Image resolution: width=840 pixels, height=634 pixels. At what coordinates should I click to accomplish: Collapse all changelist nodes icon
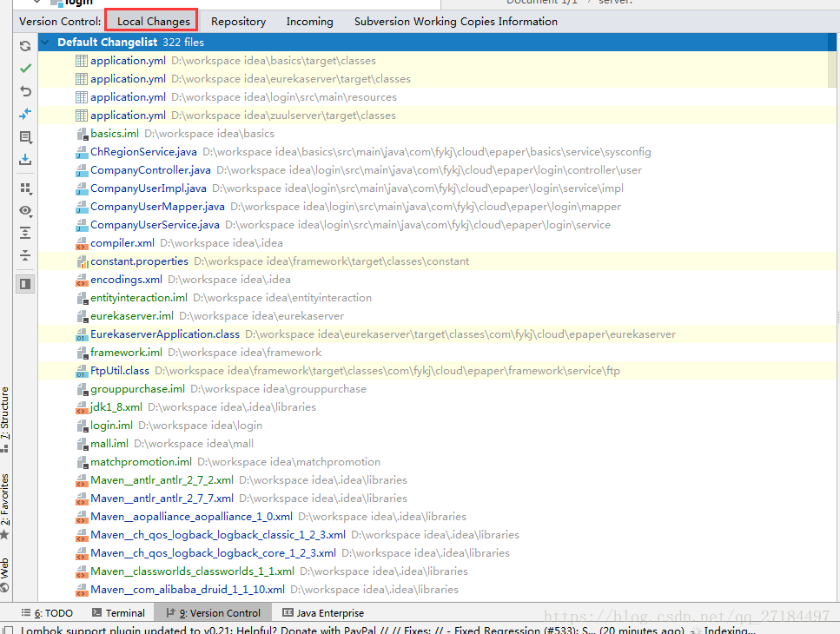[25, 254]
